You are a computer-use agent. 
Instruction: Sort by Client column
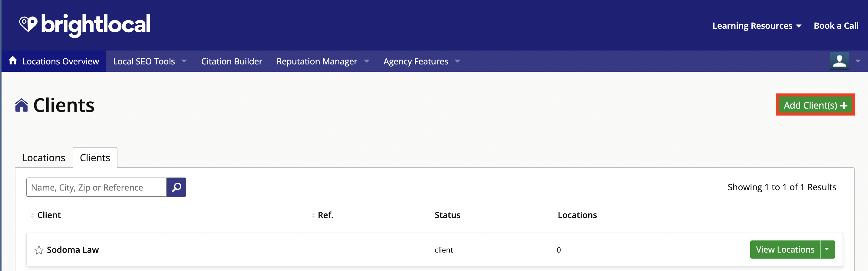(x=46, y=215)
